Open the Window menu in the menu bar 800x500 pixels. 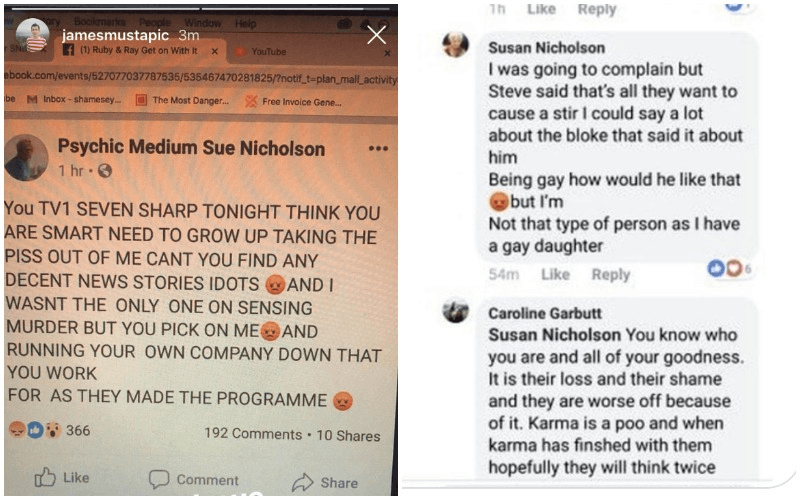click(203, 23)
